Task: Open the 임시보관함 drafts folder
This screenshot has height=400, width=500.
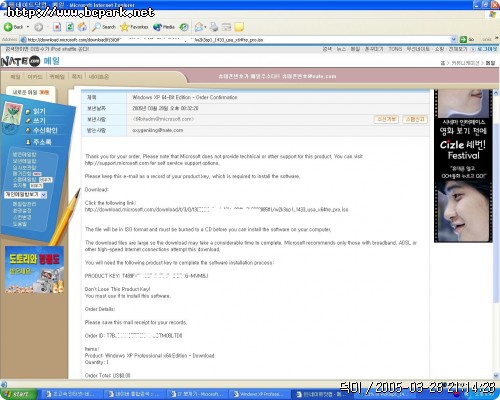Action: (24, 167)
